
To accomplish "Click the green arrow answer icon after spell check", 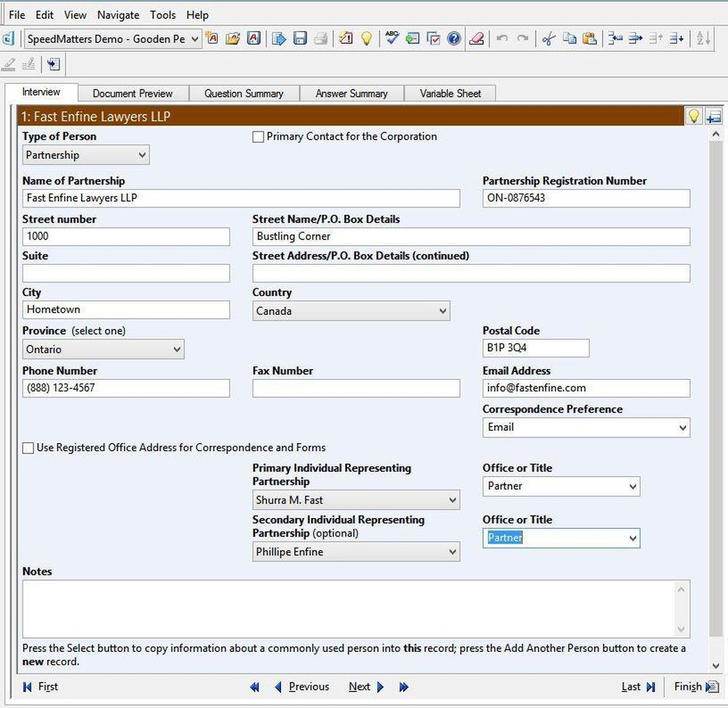I will [412, 39].
